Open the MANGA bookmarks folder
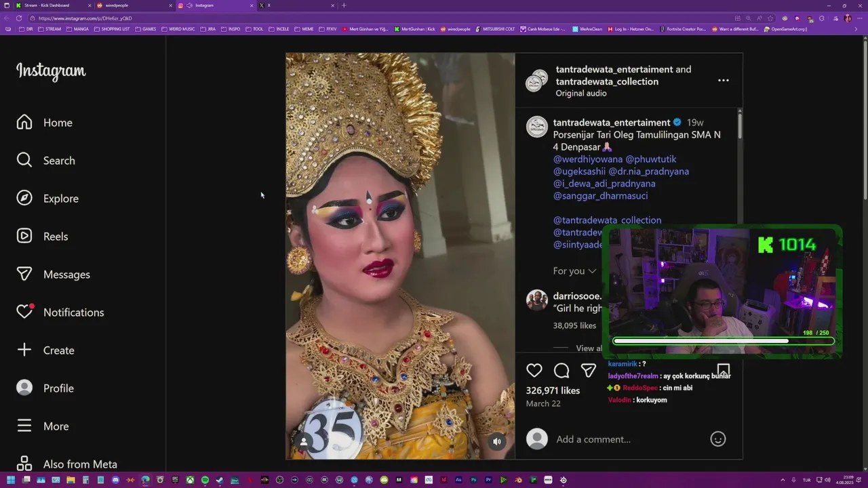 tap(77, 29)
